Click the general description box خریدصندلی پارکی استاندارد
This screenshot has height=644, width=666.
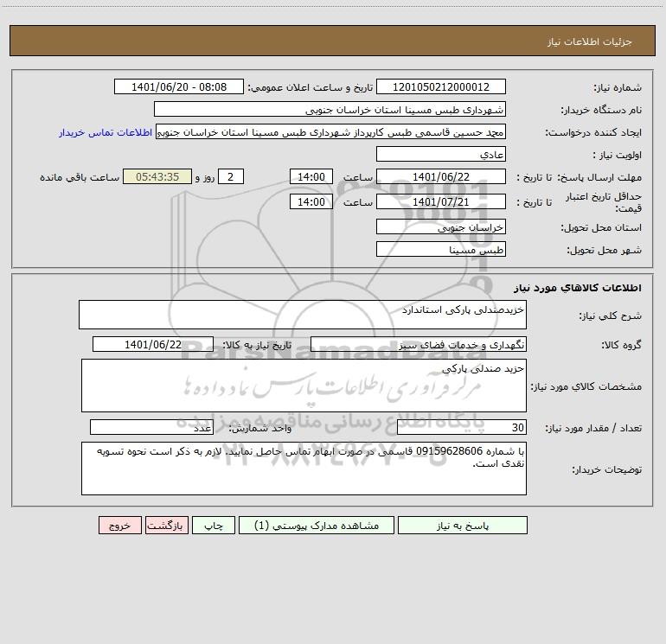[x=303, y=315]
